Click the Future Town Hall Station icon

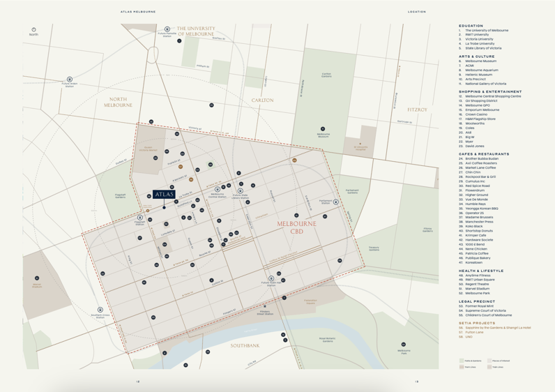point(271,279)
